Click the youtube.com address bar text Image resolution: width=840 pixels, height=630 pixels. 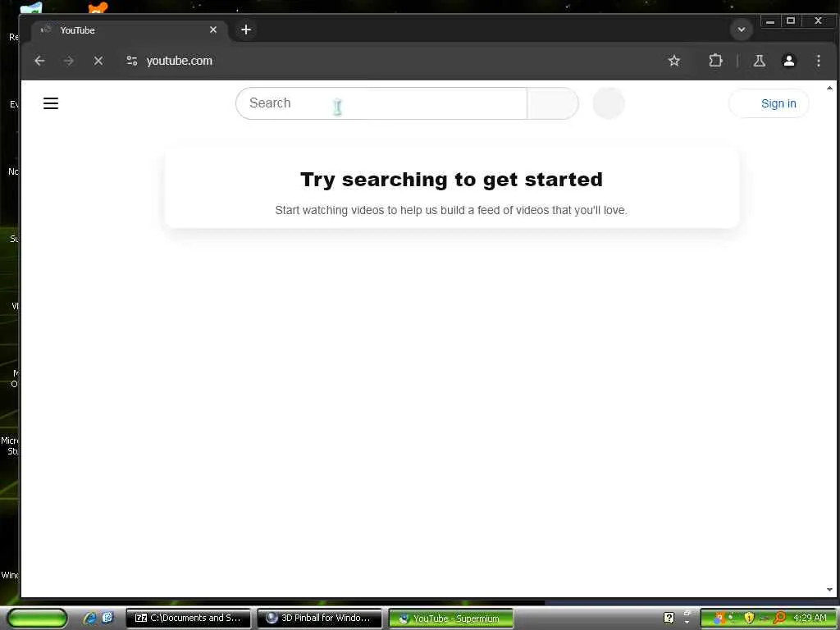[x=180, y=61]
